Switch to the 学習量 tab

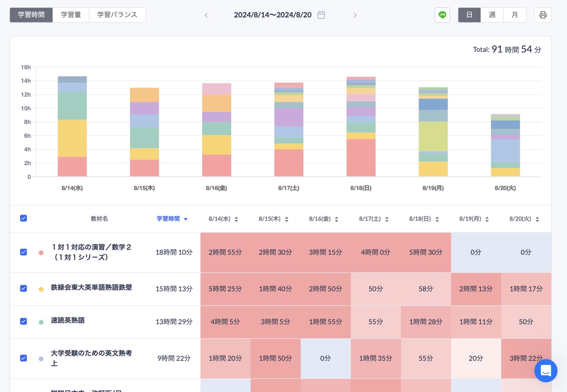coord(71,15)
